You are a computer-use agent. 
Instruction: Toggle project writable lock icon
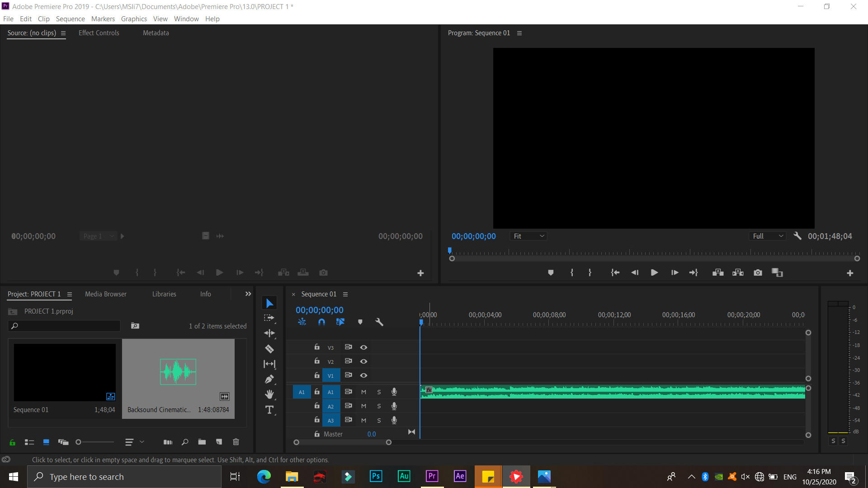pyautogui.click(x=13, y=442)
